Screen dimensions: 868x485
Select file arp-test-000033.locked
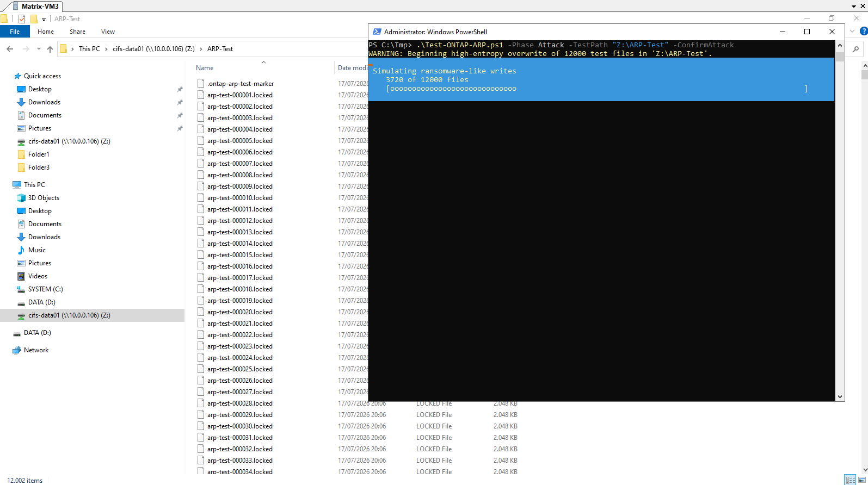pos(239,461)
